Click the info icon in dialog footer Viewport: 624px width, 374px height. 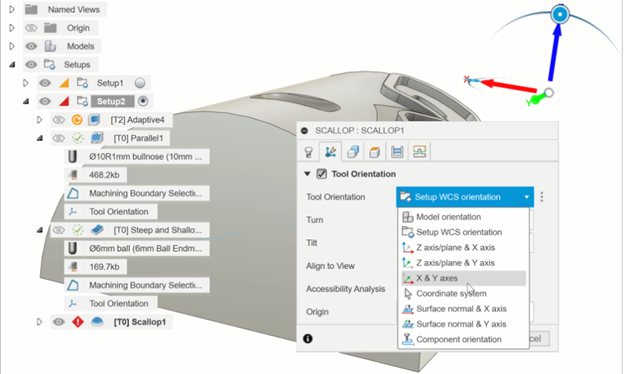tap(308, 339)
